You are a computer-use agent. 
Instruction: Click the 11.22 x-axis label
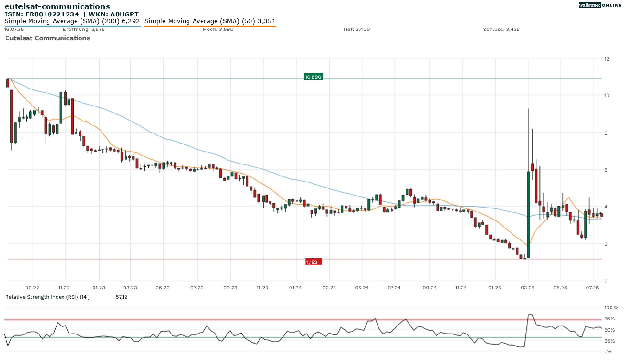(64, 288)
